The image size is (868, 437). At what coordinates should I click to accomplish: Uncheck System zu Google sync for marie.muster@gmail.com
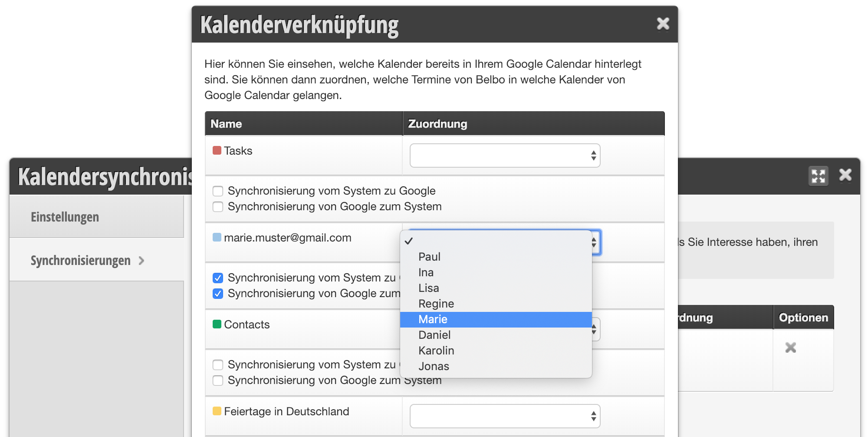[x=218, y=278]
